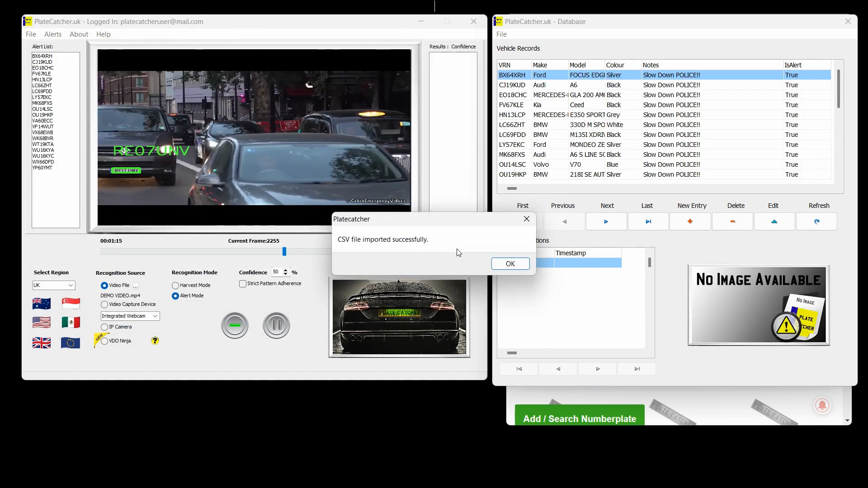Click the Notes column header

[712, 65]
